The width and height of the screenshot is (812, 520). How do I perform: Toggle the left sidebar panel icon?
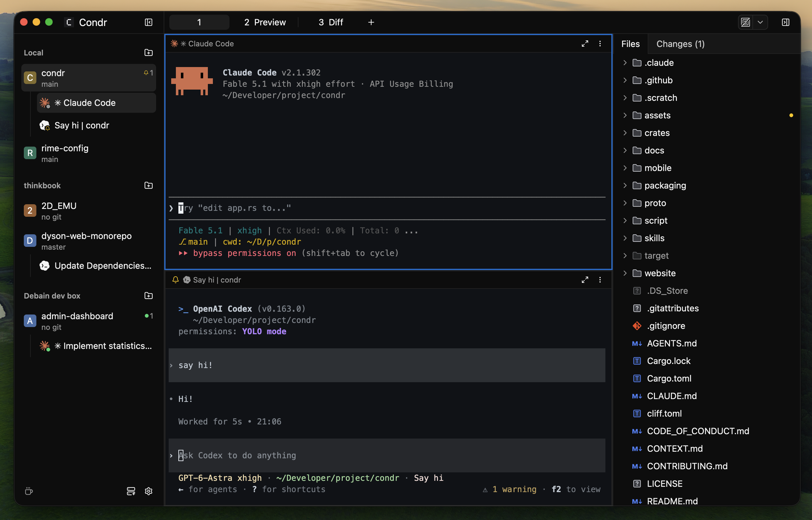coord(148,22)
